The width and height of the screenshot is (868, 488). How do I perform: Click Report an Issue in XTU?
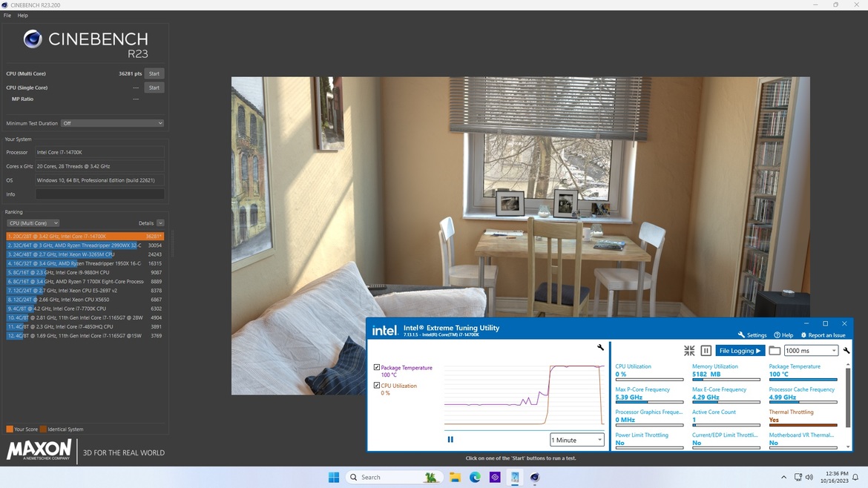tap(823, 334)
